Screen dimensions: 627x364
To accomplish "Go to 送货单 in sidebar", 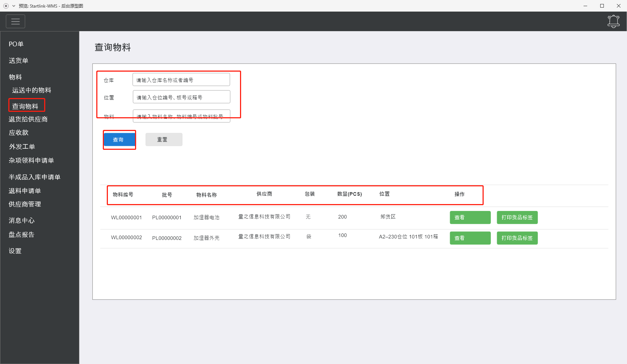I will click(x=18, y=60).
